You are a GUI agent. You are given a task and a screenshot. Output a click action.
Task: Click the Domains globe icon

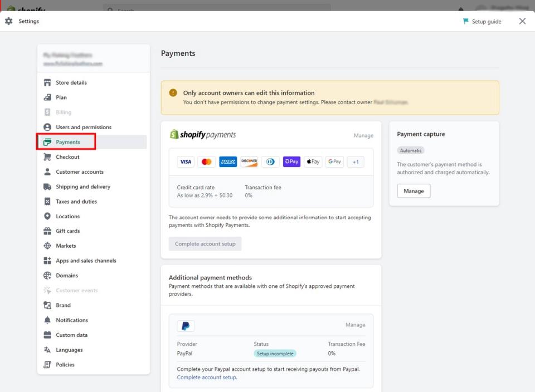coord(47,276)
